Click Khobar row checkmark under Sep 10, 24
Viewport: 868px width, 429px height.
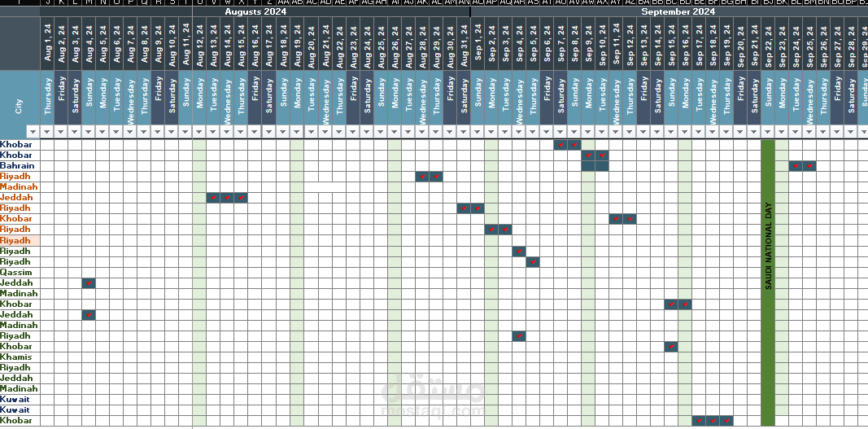pyautogui.click(x=602, y=155)
